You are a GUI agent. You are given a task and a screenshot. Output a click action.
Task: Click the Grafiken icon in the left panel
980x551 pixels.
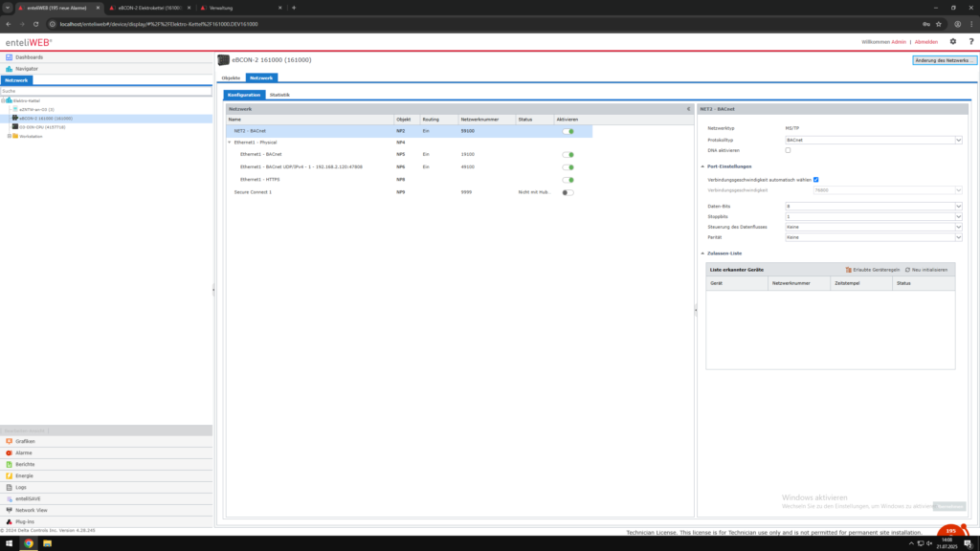[9, 441]
